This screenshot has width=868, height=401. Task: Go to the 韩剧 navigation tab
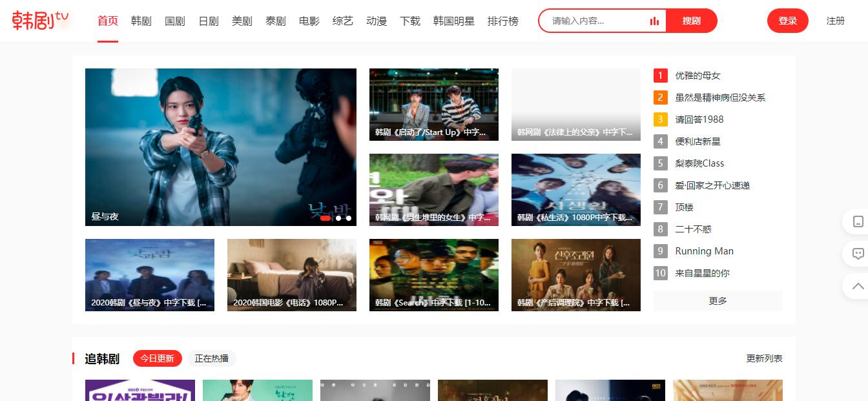tap(141, 21)
